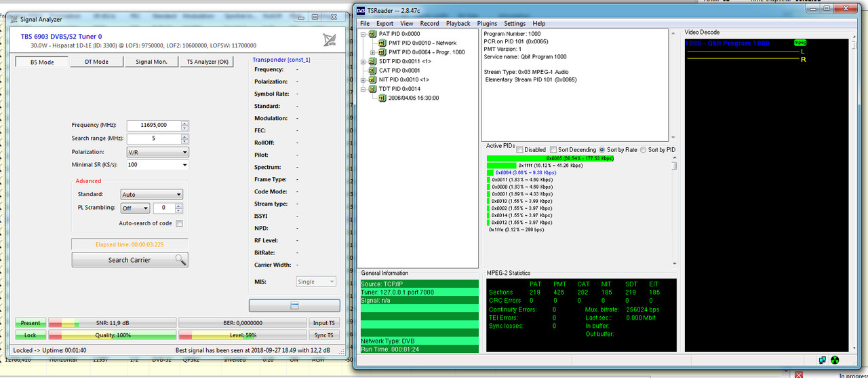868x378 pixels.
Task: Click the NIT PID 0x0010 table icon
Action: point(373,80)
